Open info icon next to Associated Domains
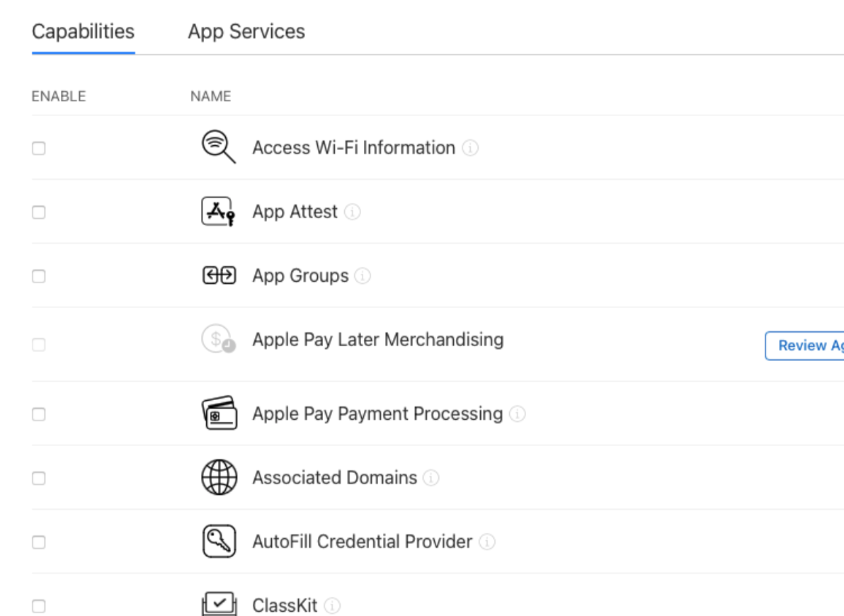 tap(431, 478)
